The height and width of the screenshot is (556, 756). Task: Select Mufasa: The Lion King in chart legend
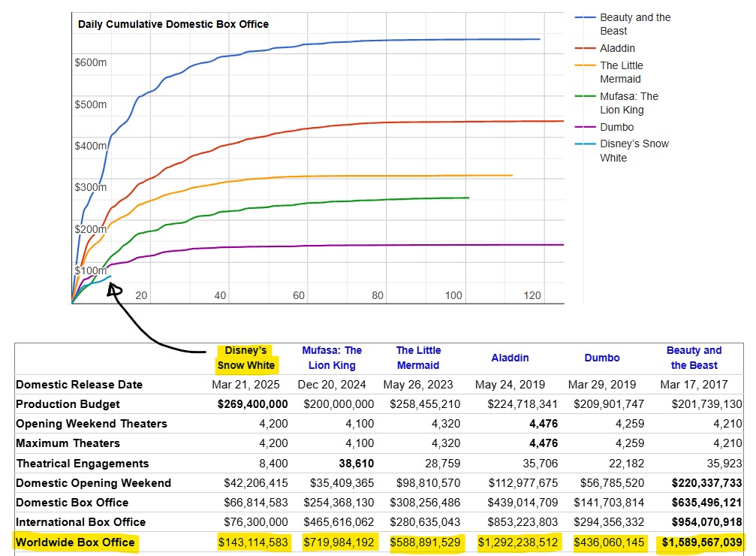[628, 103]
